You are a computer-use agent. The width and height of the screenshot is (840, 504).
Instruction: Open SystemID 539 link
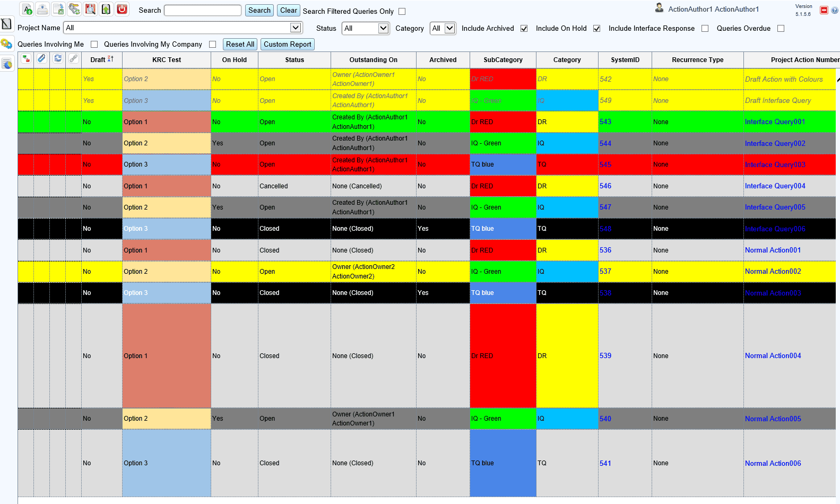click(x=605, y=356)
